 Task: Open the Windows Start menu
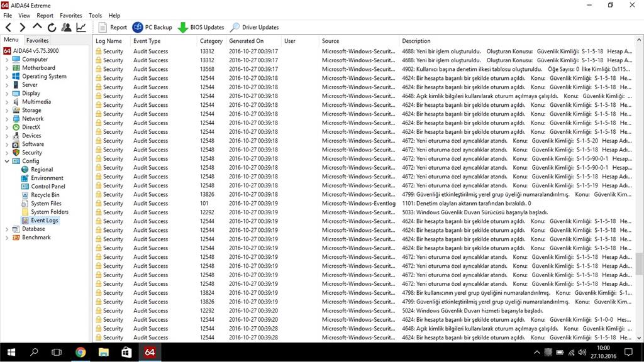coord(11,352)
